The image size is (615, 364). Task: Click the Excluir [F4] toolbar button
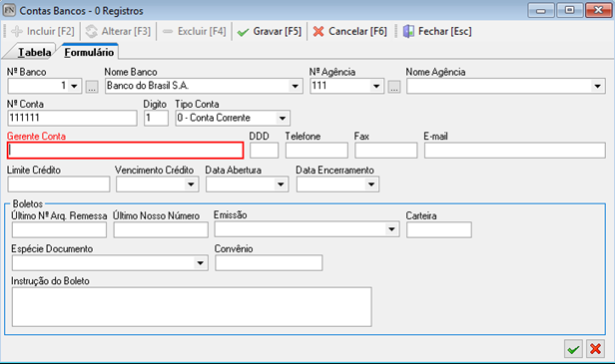(194, 31)
